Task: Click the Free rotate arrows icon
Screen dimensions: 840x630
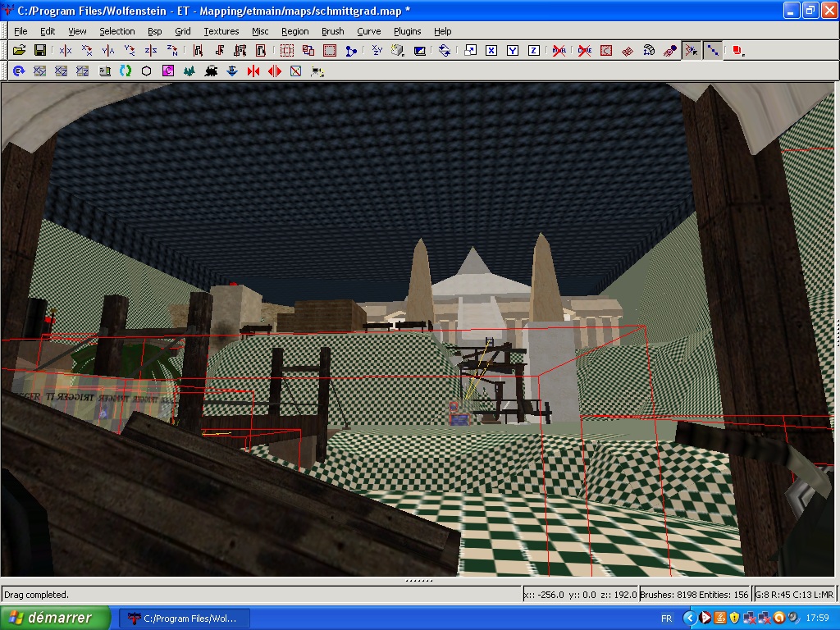Action: click(x=445, y=50)
